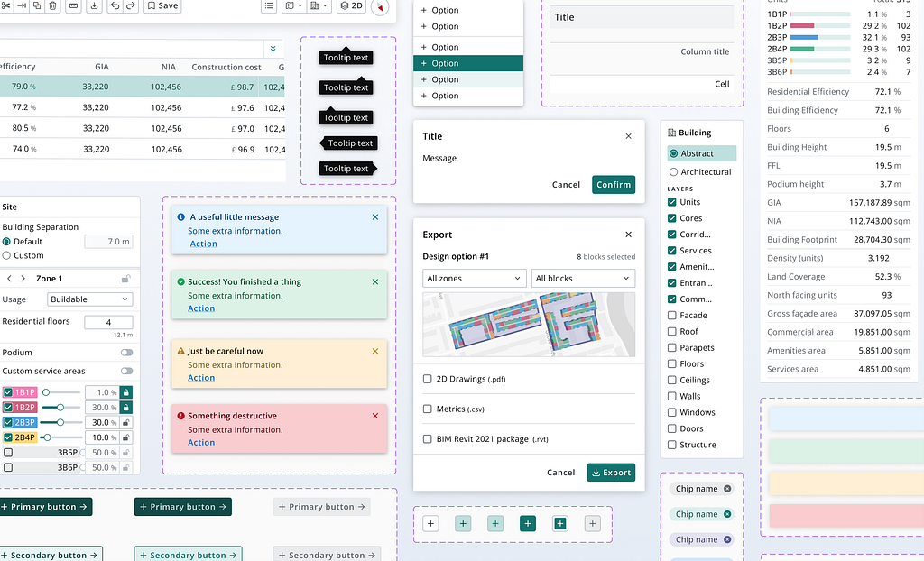The width and height of the screenshot is (924, 561).
Task: Switch to the Architectural tab
Action: pos(703,173)
